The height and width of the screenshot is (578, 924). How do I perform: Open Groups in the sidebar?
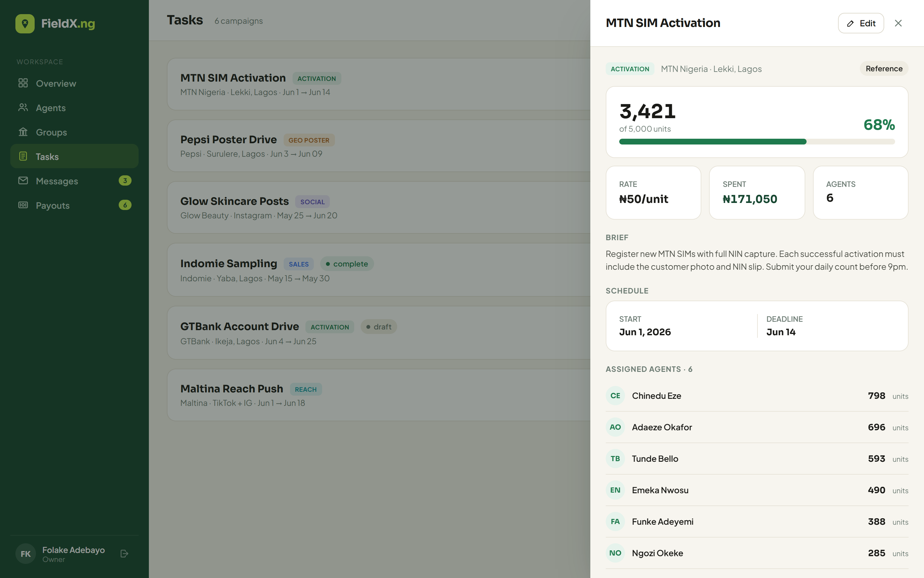tap(74, 132)
